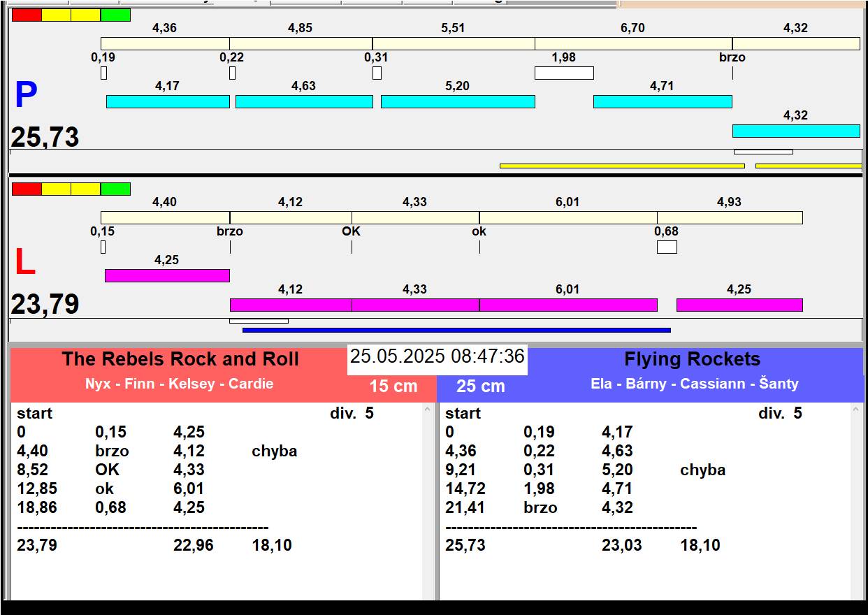
Task: Select the cream segment labeled 6,70
Action: [634, 43]
